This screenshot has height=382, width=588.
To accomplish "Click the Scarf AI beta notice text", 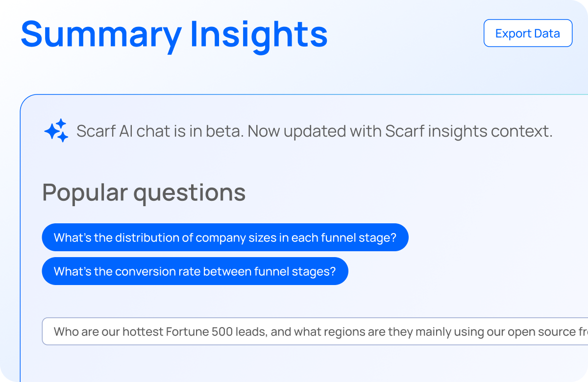I will pyautogui.click(x=314, y=131).
